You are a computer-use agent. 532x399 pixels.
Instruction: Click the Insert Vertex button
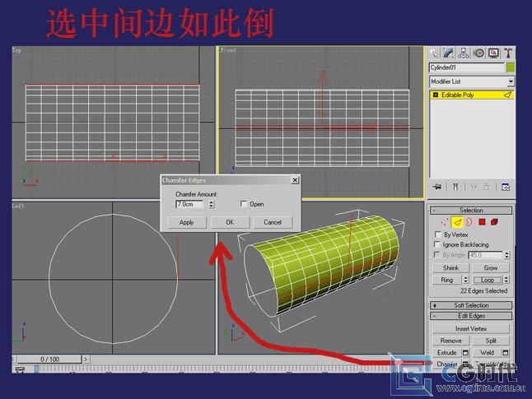pos(471,328)
